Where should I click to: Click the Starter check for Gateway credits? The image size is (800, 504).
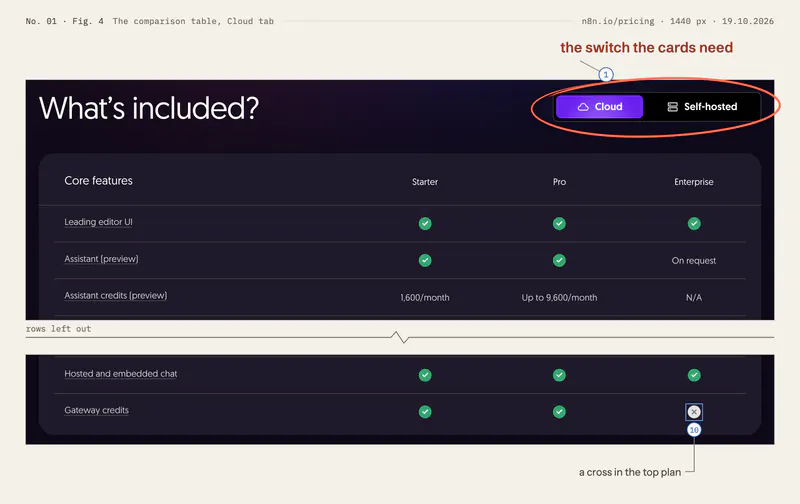425,412
